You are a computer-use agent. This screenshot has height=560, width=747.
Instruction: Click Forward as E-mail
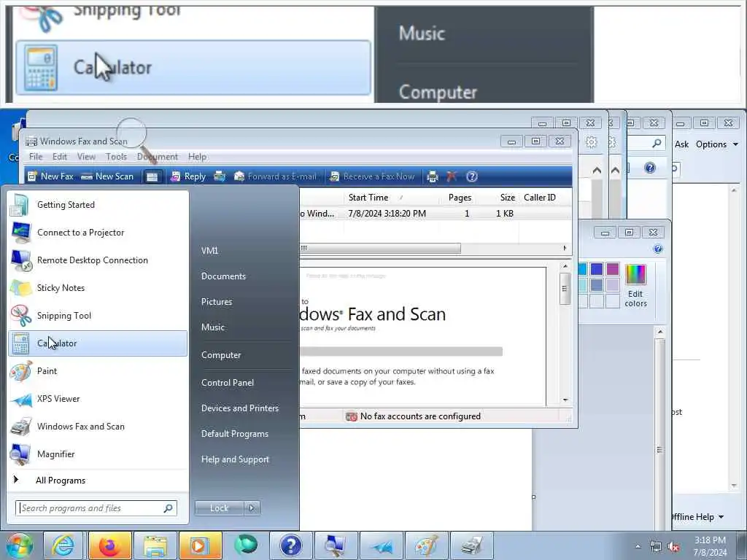tap(275, 176)
